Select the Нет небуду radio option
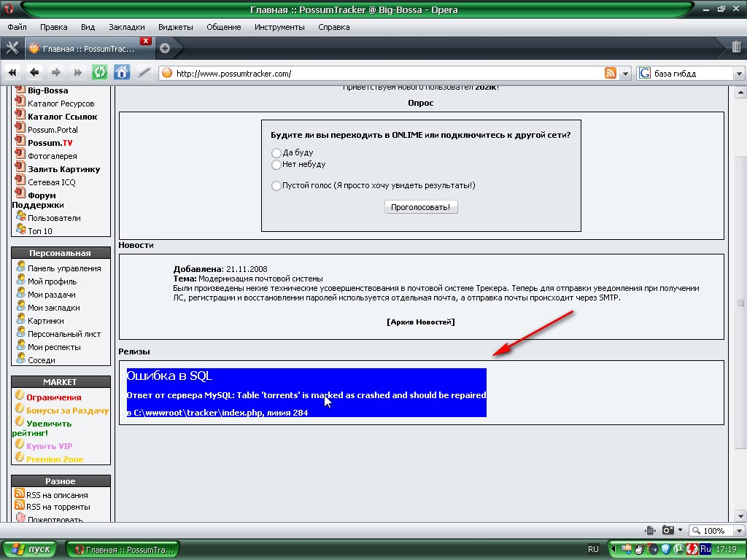747x560 pixels. tap(276, 165)
